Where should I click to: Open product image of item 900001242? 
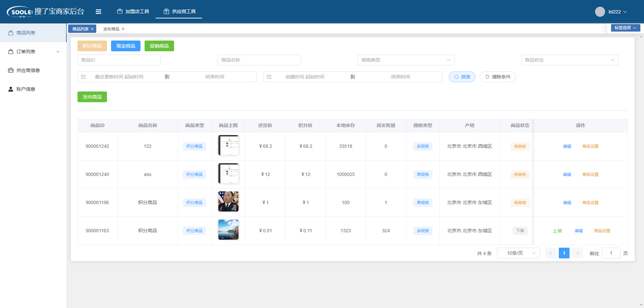pos(228,145)
